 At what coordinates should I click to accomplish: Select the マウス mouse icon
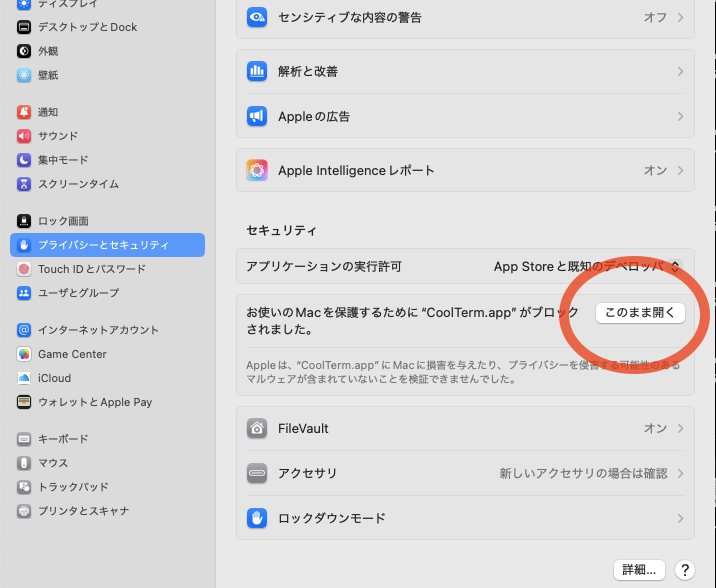[24, 463]
